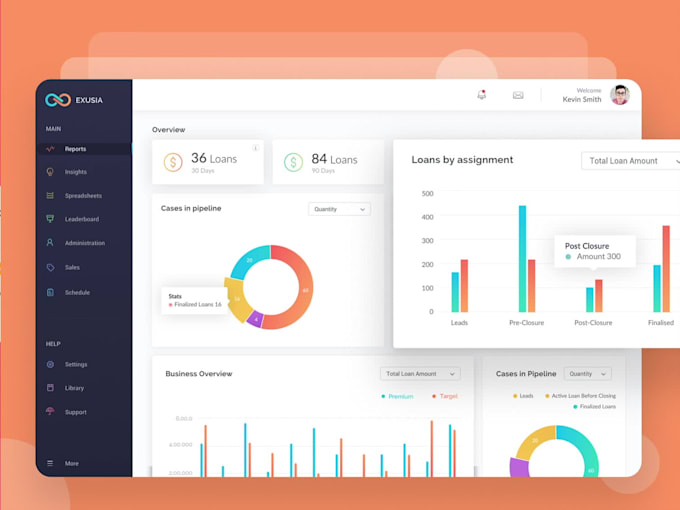Open the notifications bell icon
The image size is (680, 510).
pyautogui.click(x=481, y=95)
